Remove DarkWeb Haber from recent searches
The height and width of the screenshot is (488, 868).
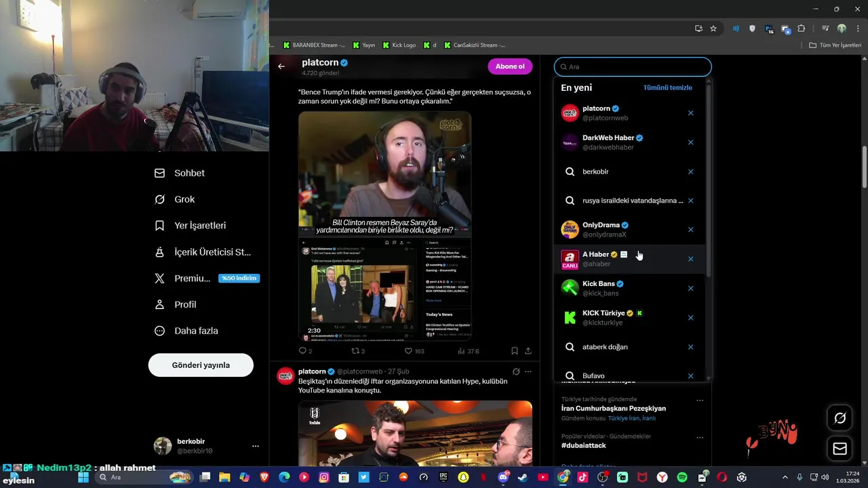tap(690, 142)
